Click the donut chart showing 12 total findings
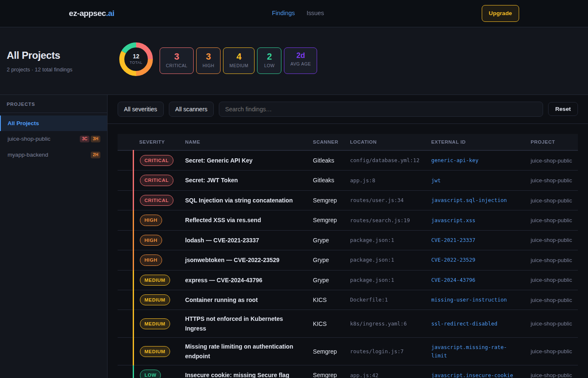 click(136, 59)
